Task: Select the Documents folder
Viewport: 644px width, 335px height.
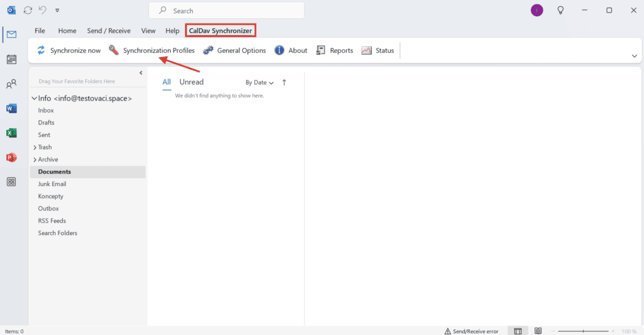Action: [x=88, y=172]
